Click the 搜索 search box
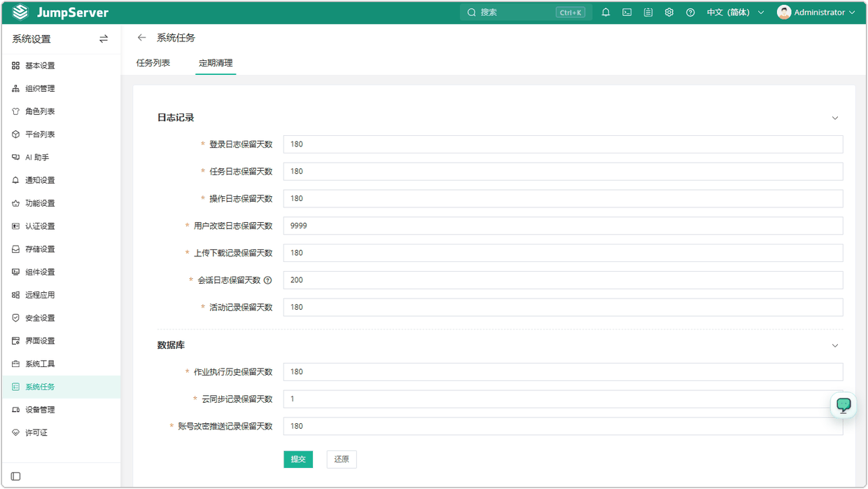The width and height of the screenshot is (868, 489). coord(526,13)
